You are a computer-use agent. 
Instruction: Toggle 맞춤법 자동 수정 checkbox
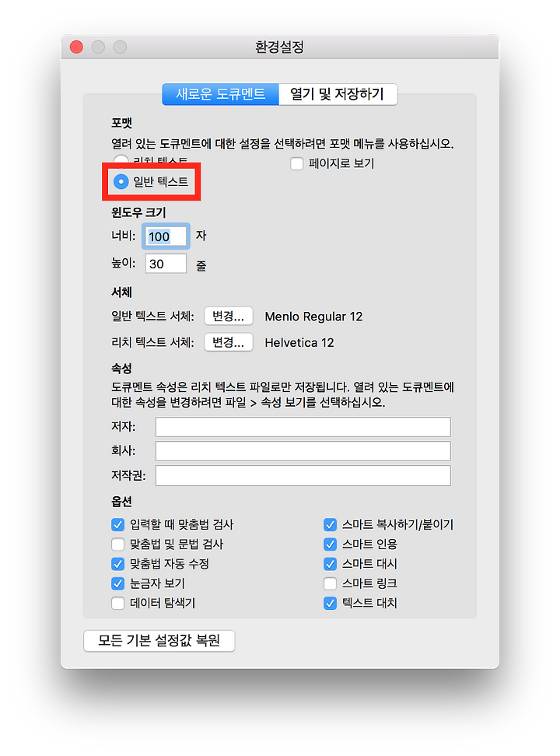click(x=117, y=564)
